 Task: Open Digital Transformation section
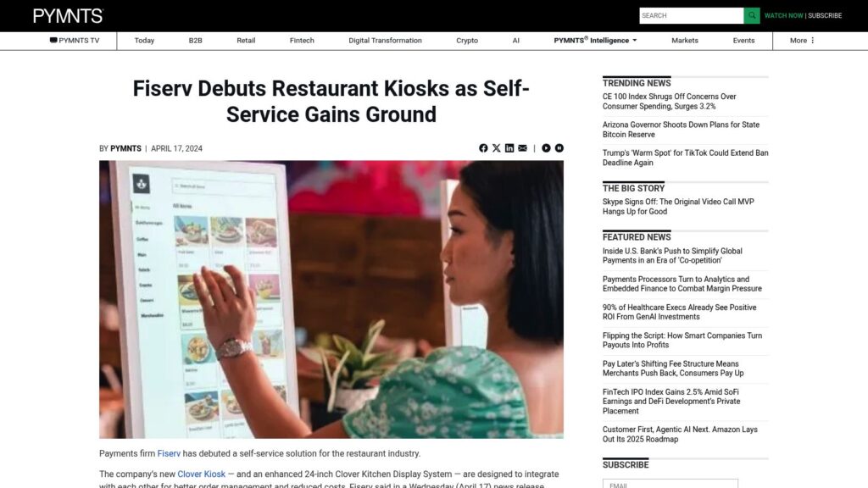coord(386,41)
